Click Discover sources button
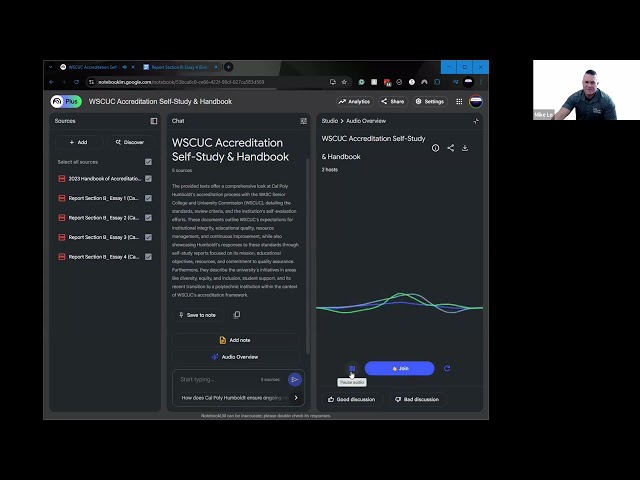Viewport: 640px width, 480px height. [129, 142]
